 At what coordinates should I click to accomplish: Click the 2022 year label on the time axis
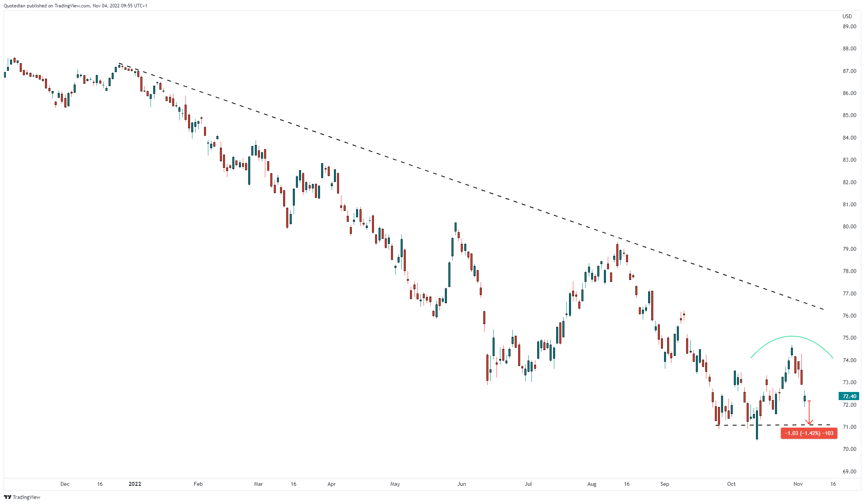coord(135,484)
